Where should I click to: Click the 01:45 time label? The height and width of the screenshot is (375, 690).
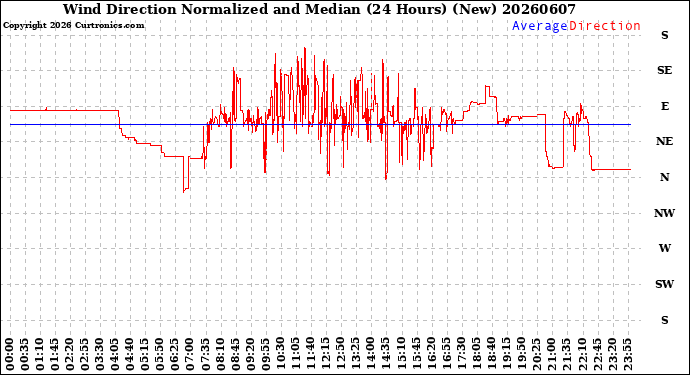(55, 354)
